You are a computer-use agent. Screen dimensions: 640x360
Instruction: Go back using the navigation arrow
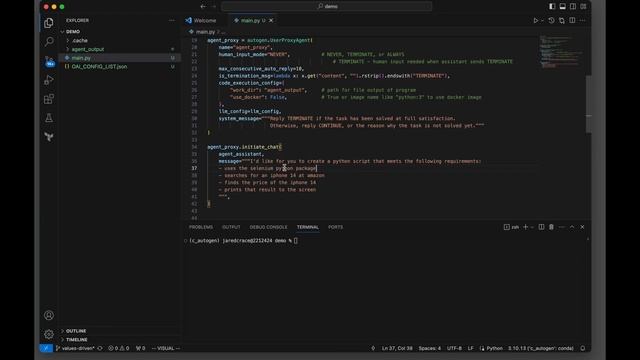click(203, 7)
